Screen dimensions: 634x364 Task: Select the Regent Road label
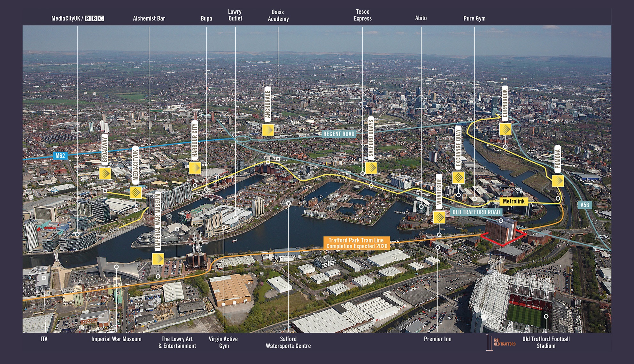(x=339, y=134)
